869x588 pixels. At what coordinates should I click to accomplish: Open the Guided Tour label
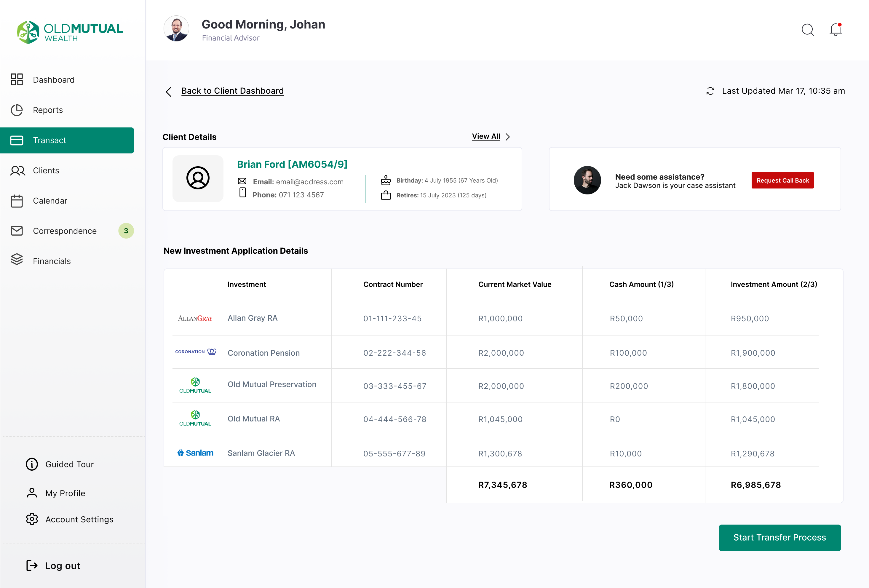70,464
